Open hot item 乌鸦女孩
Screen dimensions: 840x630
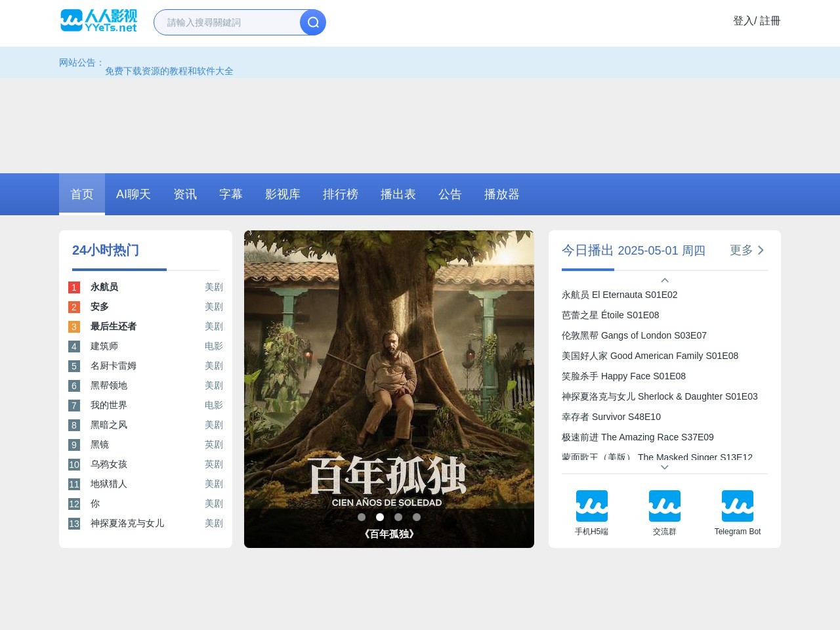(x=109, y=464)
